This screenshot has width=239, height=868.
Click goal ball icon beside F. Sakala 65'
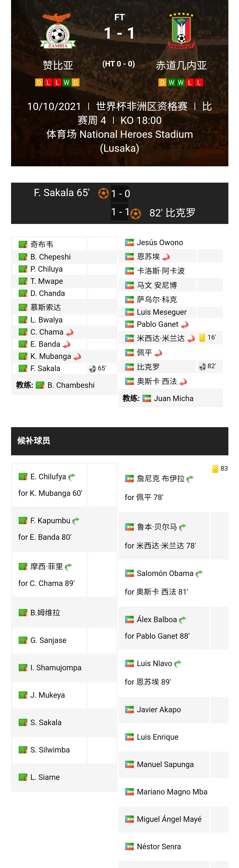pyautogui.click(x=103, y=193)
